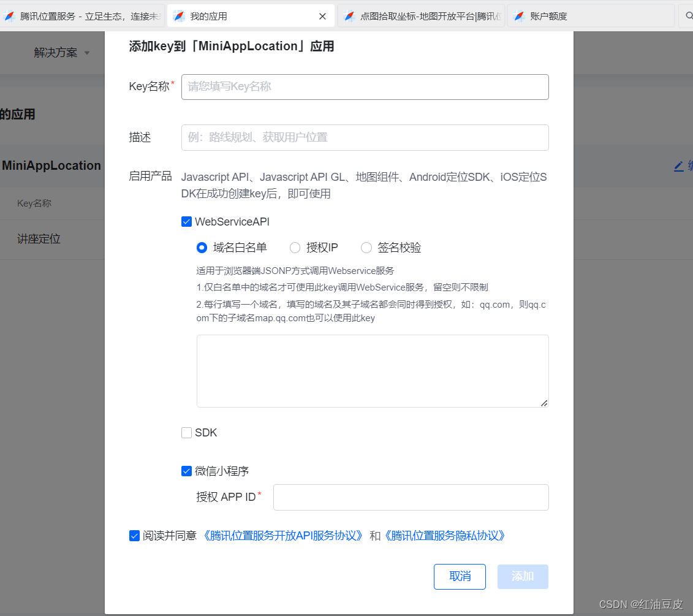Click the edit pencil icon beside MiniAppLocation
693x616 pixels.
pos(678,166)
